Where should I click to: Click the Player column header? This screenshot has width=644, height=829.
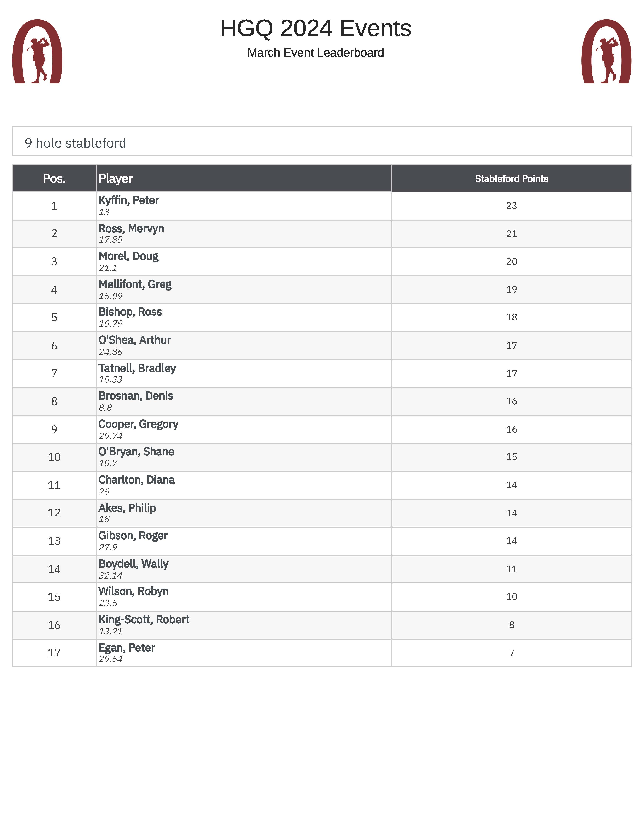pyautogui.click(x=116, y=179)
